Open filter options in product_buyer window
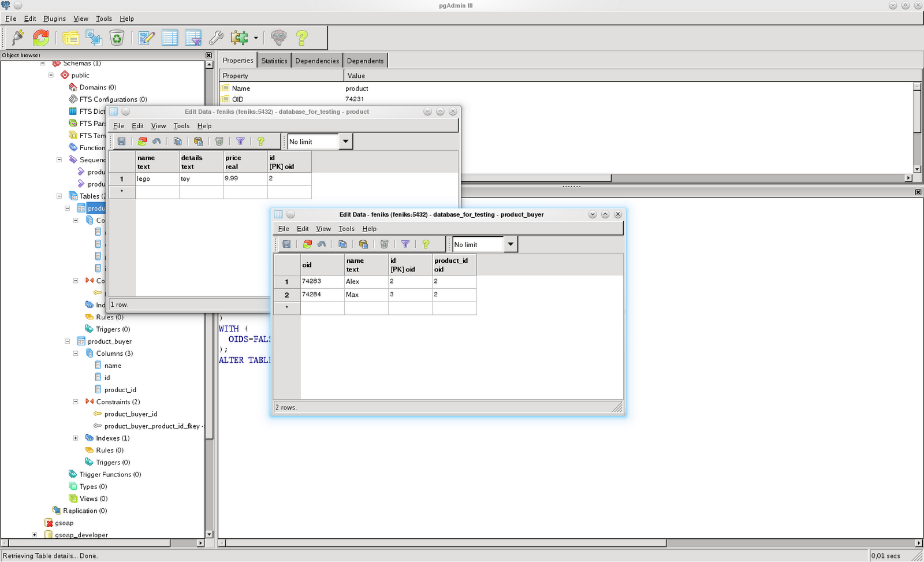Image resolution: width=924 pixels, height=562 pixels. [405, 244]
